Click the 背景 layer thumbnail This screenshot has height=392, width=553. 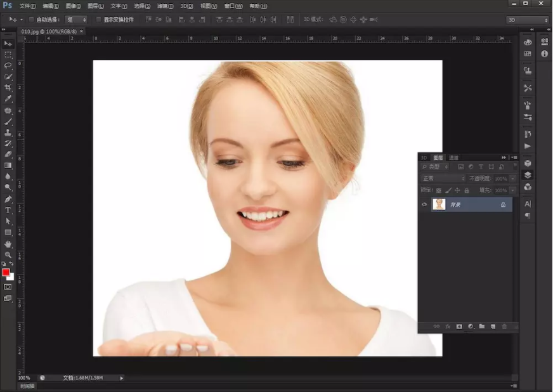[439, 204]
